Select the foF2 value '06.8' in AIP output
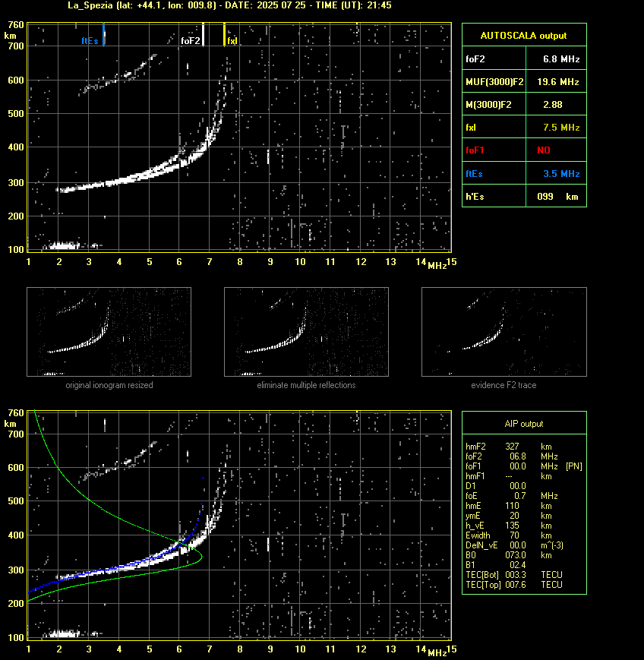 (518, 456)
